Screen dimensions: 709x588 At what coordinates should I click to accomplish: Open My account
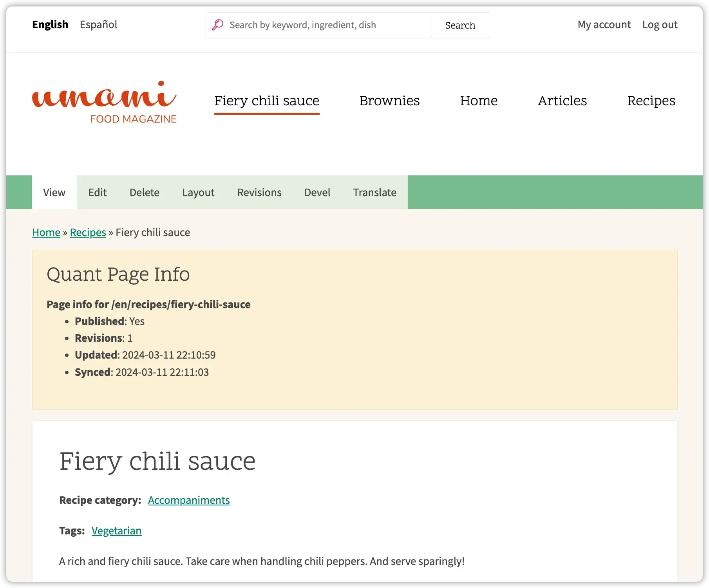pos(604,24)
